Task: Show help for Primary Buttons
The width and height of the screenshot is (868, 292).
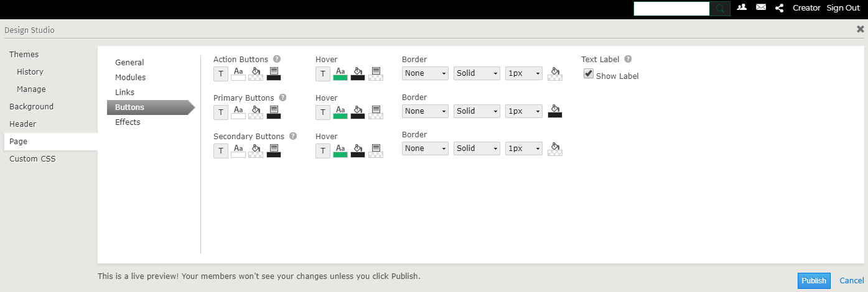Action: tap(282, 98)
